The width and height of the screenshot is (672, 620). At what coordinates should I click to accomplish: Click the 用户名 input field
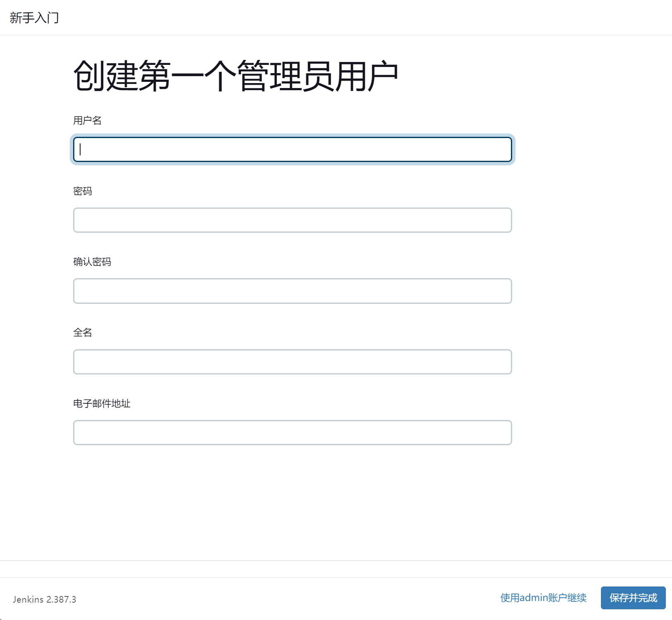(292, 149)
